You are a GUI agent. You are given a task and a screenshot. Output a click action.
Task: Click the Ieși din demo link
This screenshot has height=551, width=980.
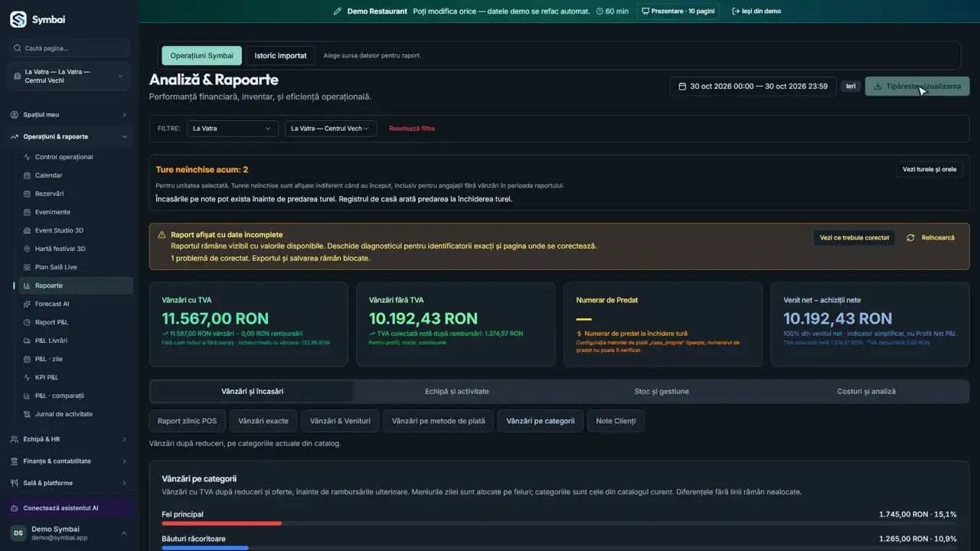756,11
